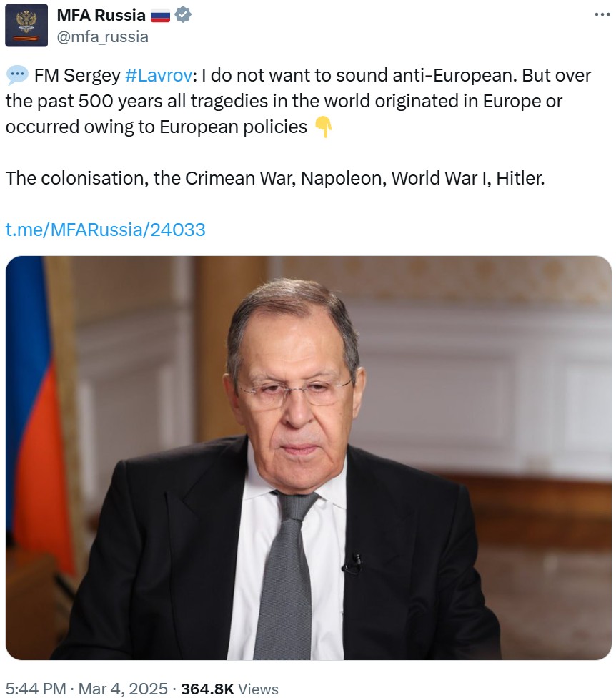Click the tweet text about European policies
616x698 pixels.
click(298, 101)
